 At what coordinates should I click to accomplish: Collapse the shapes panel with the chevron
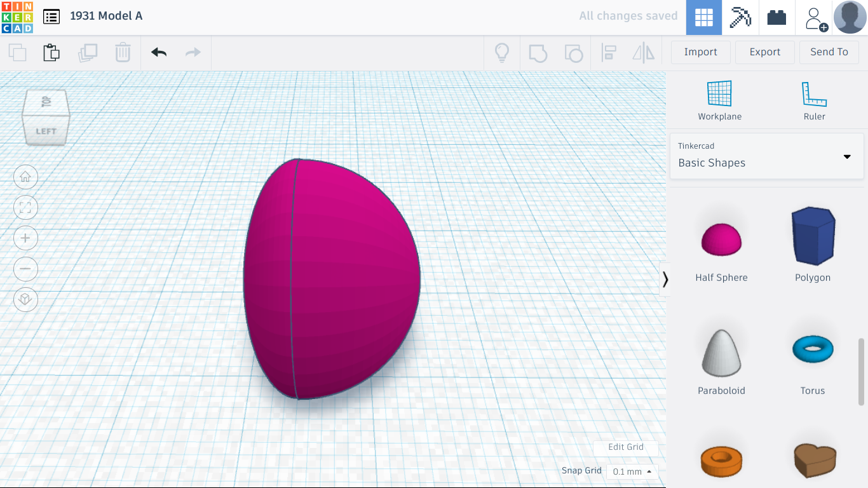[665, 279]
